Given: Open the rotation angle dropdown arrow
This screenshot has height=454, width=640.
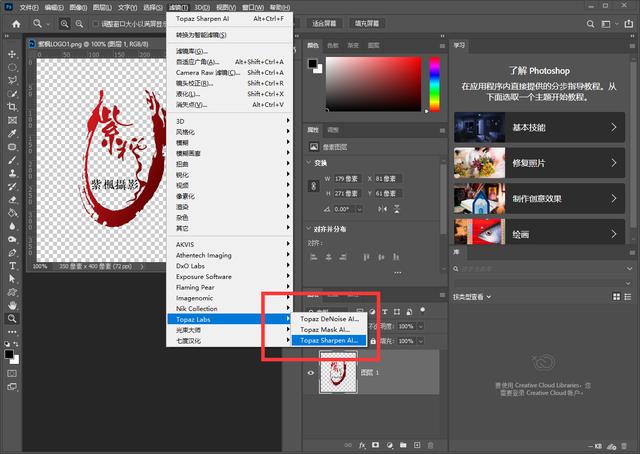Looking at the screenshot, I should pos(359,209).
